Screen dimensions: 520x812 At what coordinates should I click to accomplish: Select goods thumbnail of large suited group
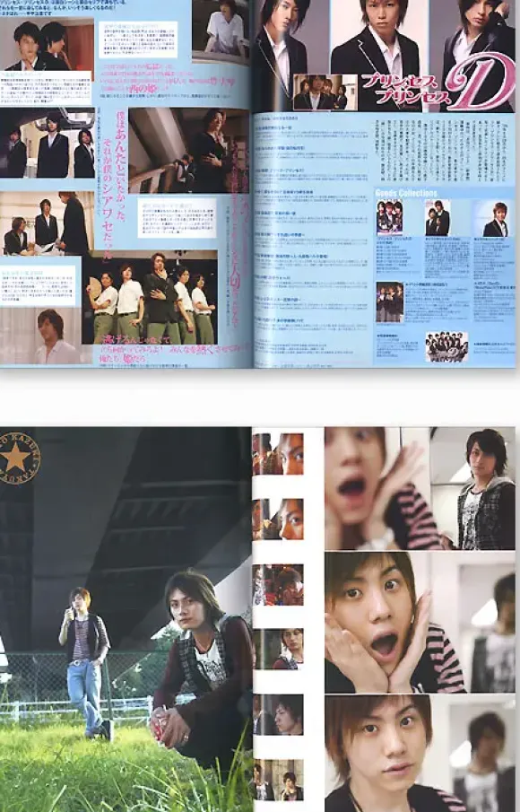pyautogui.click(x=446, y=347)
